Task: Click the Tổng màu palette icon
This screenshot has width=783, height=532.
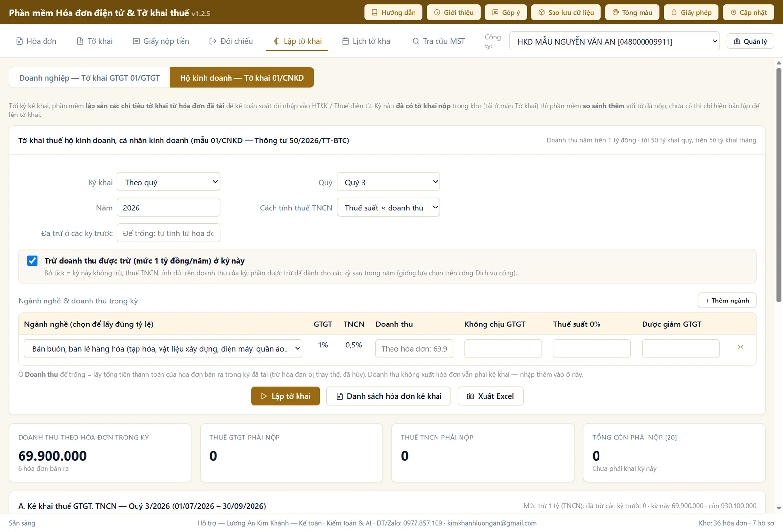Action: click(616, 12)
